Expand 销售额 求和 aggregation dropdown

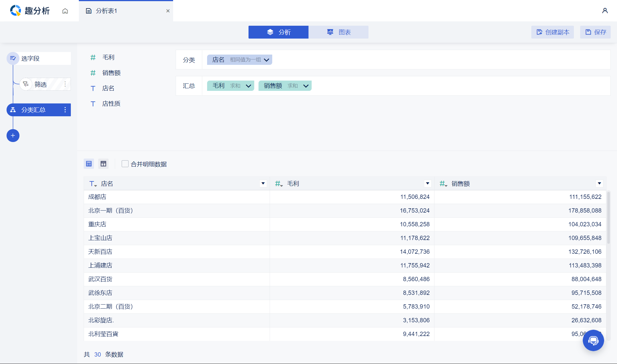[306, 86]
